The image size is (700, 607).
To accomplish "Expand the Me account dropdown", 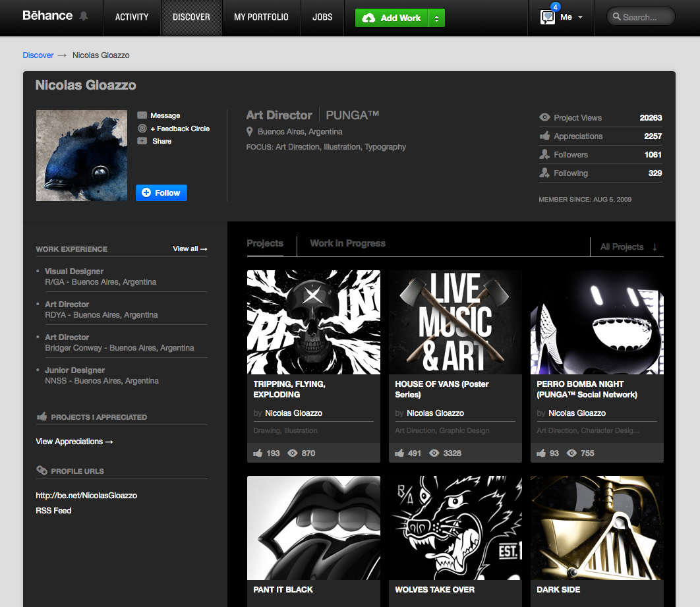I will (x=580, y=17).
